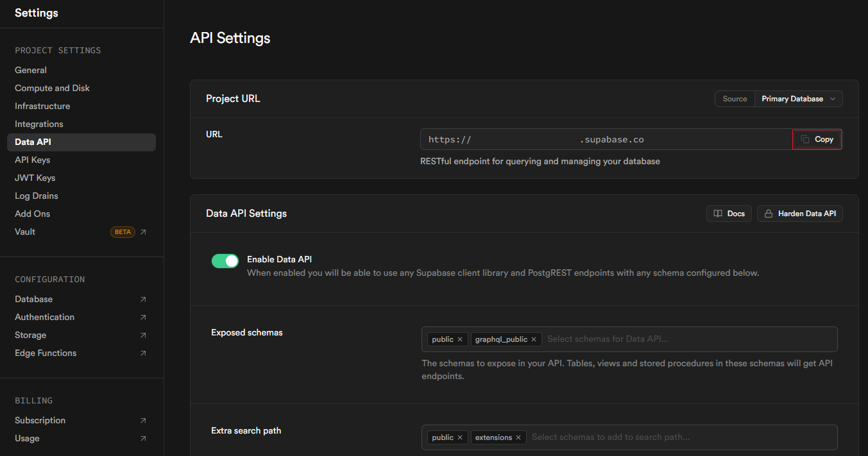Click the lock icon on Harden Data API
This screenshot has height=456, width=868.
coord(769,214)
